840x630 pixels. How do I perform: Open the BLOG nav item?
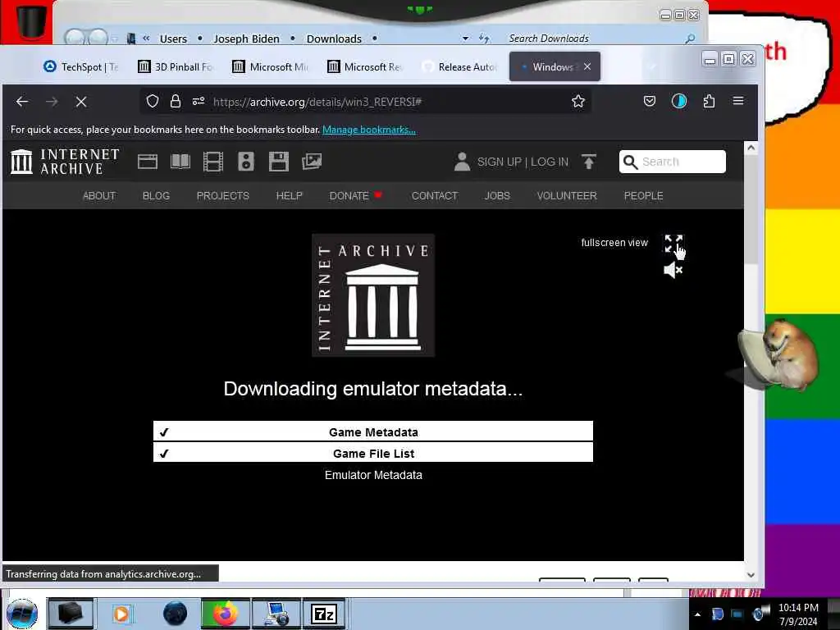[156, 196]
